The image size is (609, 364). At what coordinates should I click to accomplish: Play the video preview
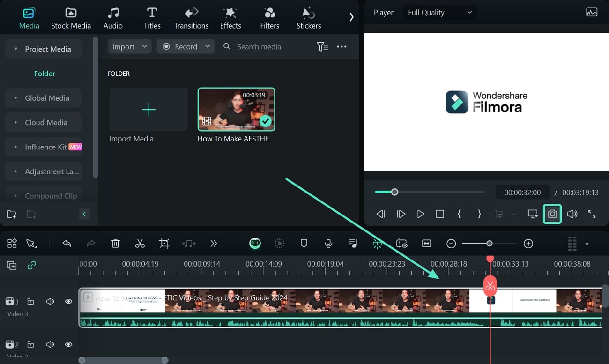coord(421,214)
